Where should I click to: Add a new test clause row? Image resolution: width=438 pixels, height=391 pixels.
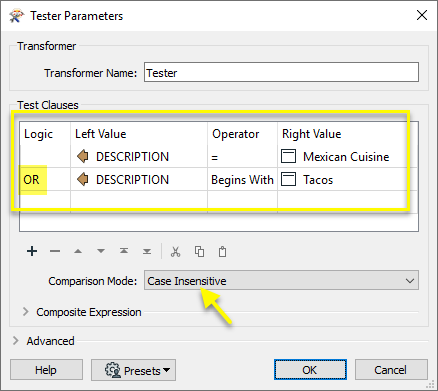[32, 251]
